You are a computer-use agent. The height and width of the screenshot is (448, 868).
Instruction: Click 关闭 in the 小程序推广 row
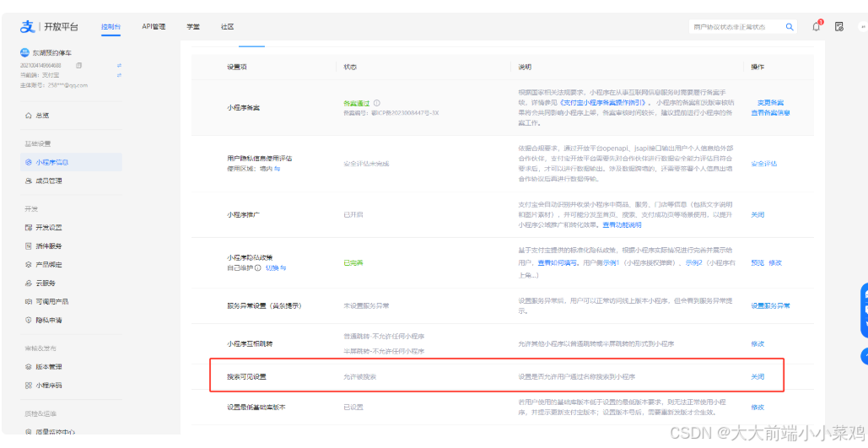click(x=757, y=215)
